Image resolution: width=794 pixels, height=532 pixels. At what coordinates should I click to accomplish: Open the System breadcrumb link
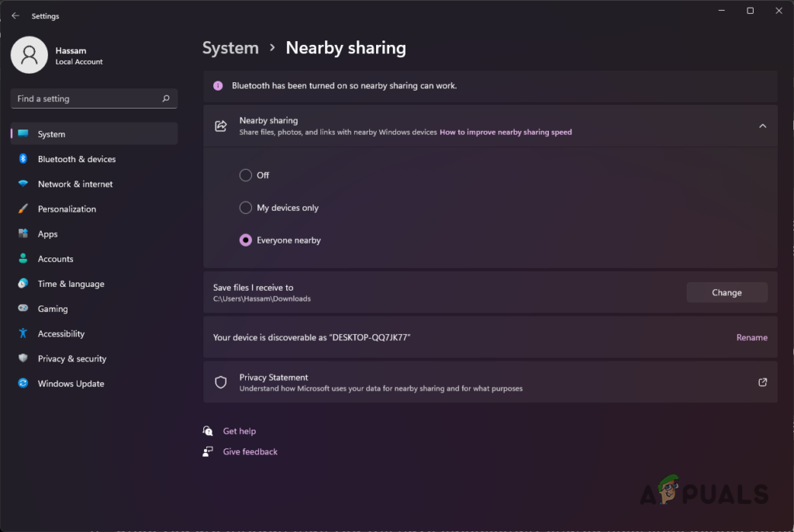coord(230,47)
